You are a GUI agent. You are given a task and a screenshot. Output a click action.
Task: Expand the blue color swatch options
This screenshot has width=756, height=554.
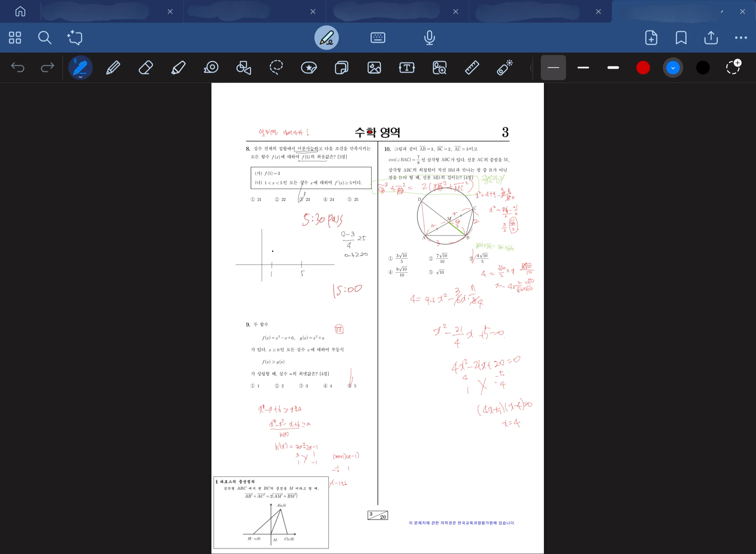(673, 68)
